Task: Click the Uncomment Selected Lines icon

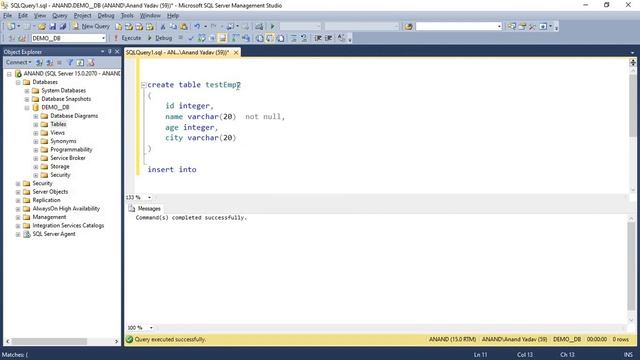Action: pyautogui.click(x=304, y=38)
